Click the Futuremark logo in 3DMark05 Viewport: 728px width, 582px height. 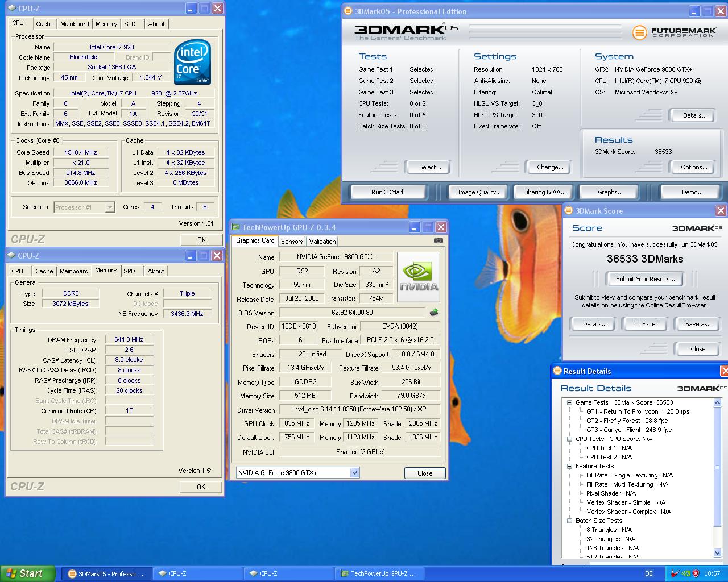(x=673, y=32)
